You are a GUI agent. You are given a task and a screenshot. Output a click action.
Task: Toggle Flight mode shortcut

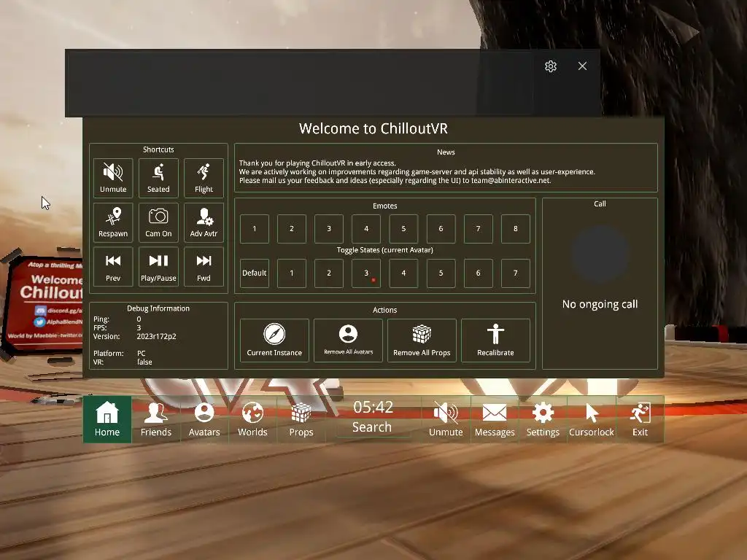click(204, 178)
